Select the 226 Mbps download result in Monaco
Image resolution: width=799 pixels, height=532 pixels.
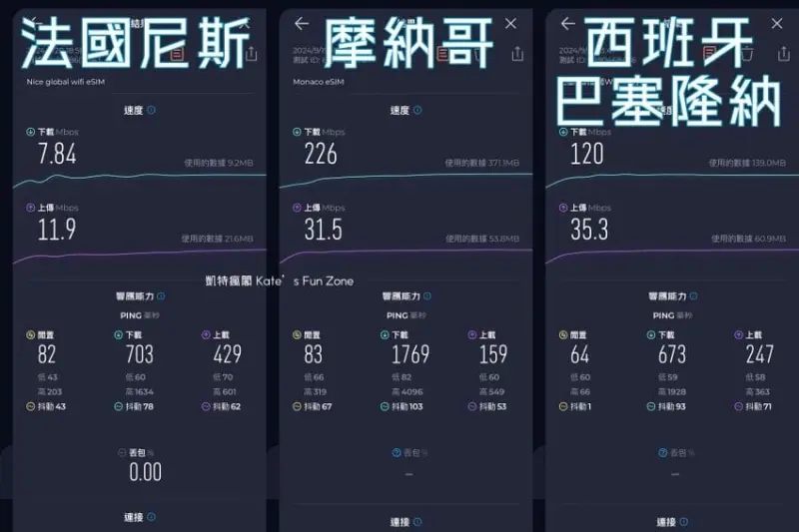click(322, 154)
